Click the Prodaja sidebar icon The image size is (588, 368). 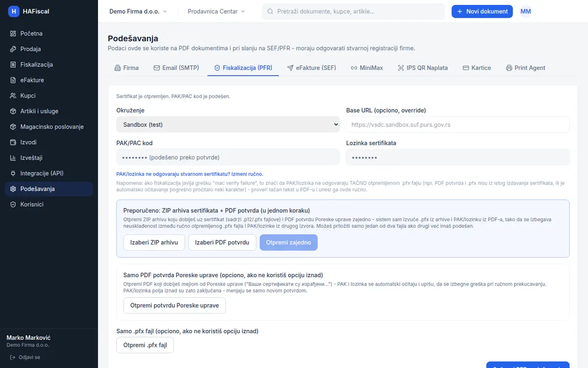[x=13, y=49]
